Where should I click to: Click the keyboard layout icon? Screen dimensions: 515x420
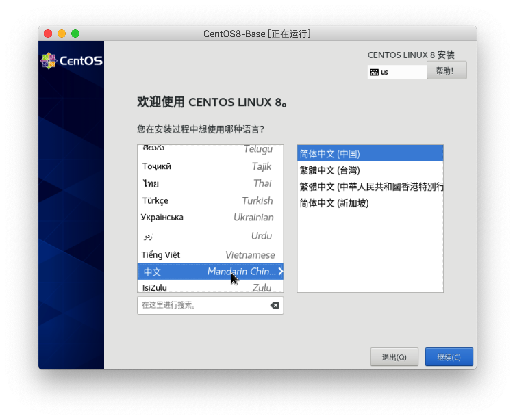pyautogui.click(x=374, y=72)
